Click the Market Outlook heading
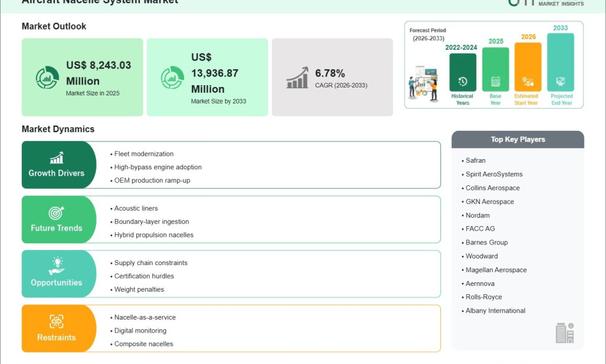Viewport: 606px width, 364px height. pos(54,26)
